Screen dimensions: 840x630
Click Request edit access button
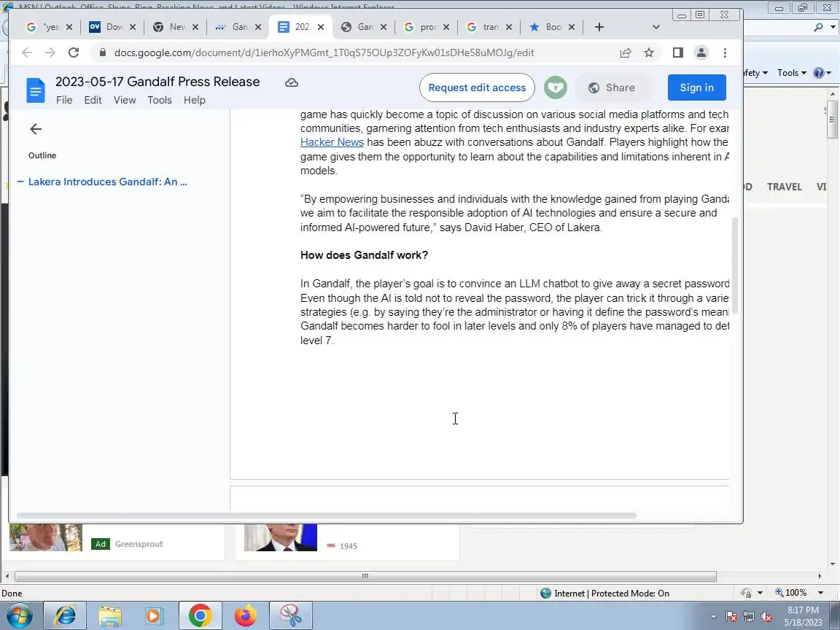[477, 87]
